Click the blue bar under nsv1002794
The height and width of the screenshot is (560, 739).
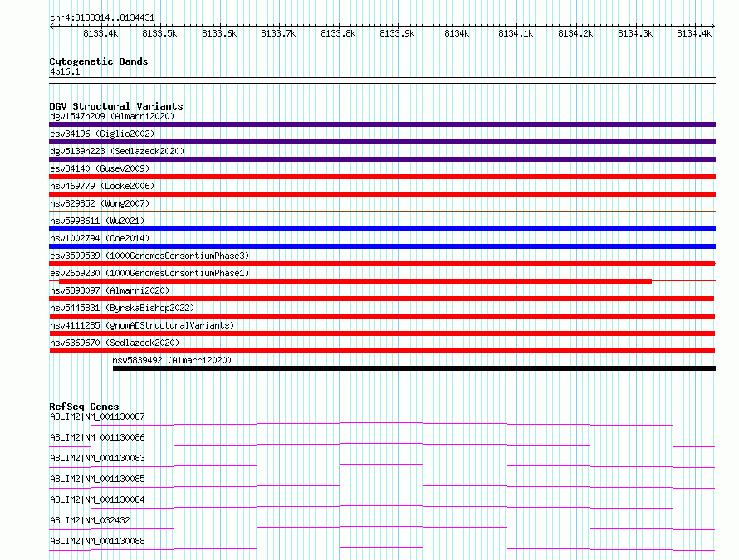point(382,246)
